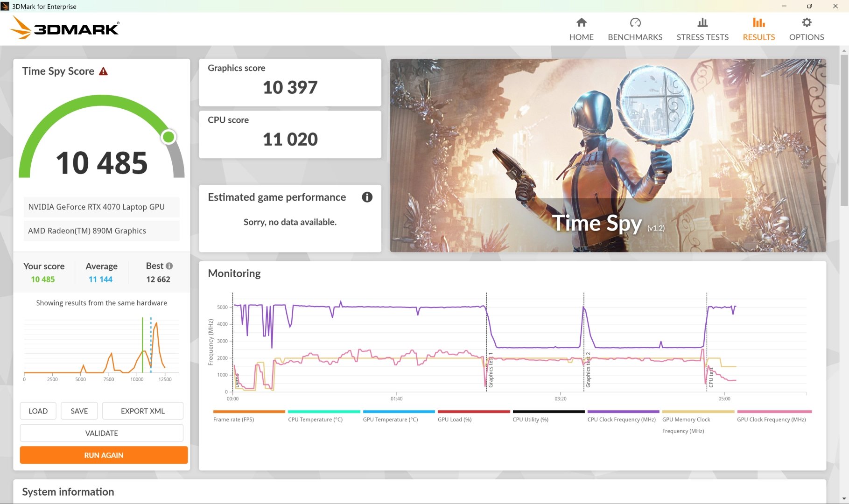Image resolution: width=849 pixels, height=504 pixels.
Task: Toggle the GPU Load series
Action: point(474,412)
